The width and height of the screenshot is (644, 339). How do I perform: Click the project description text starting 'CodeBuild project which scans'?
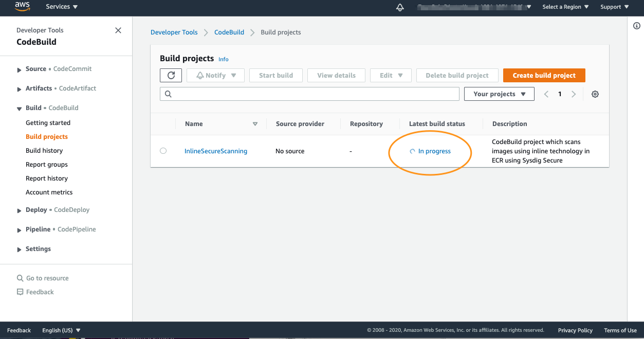(541, 151)
